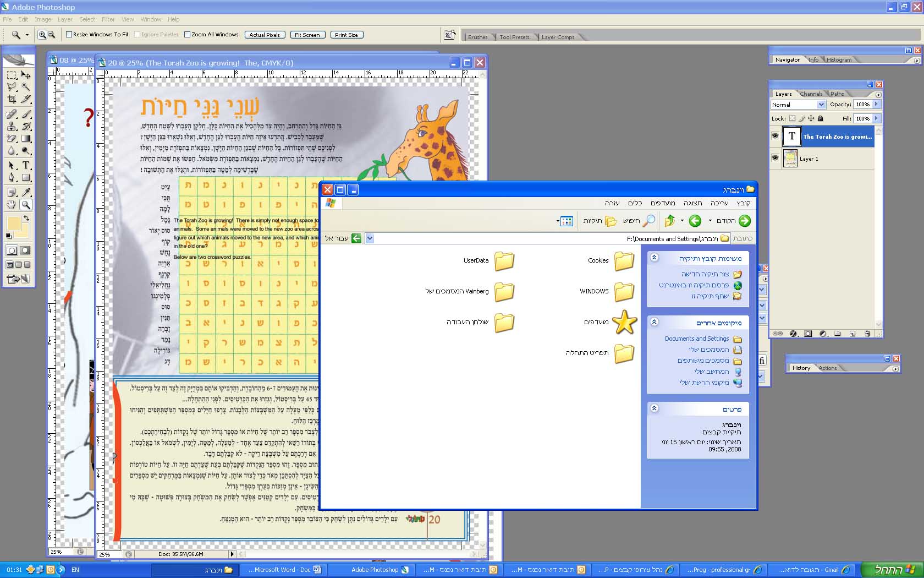Jump to ImageReady from the toolbox
The image size is (924, 578).
(x=19, y=279)
